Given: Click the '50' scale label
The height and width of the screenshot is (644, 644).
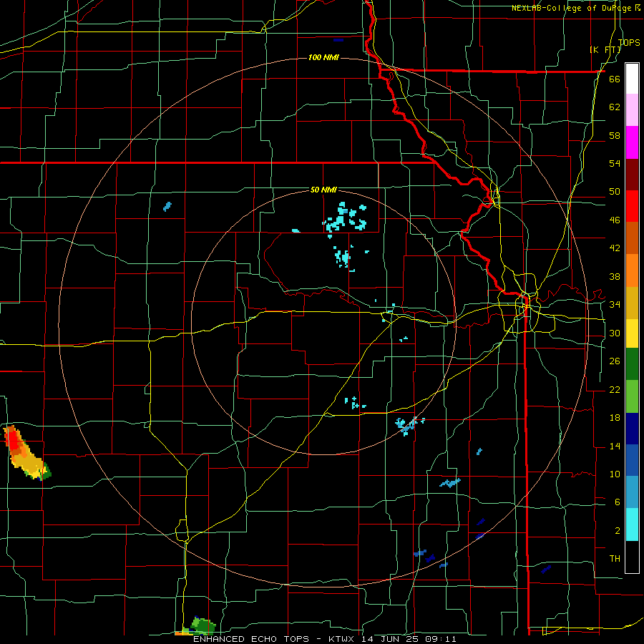Looking at the screenshot, I should coord(615,192).
